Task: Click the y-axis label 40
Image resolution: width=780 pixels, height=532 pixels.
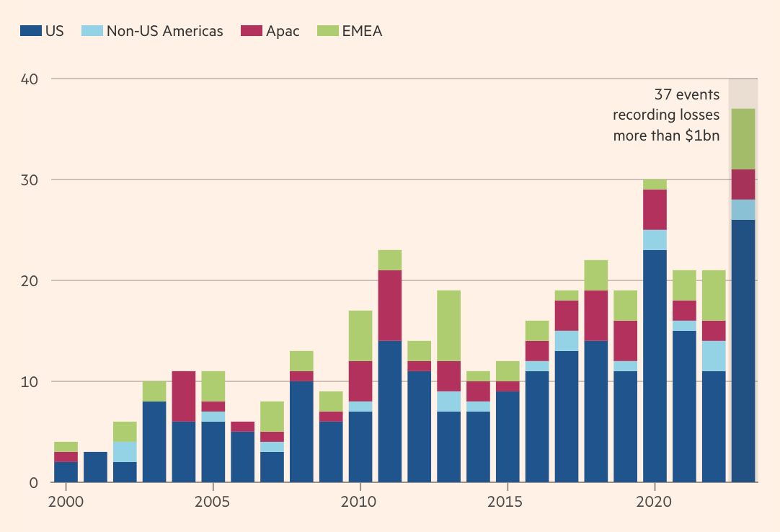Action: [x=30, y=79]
